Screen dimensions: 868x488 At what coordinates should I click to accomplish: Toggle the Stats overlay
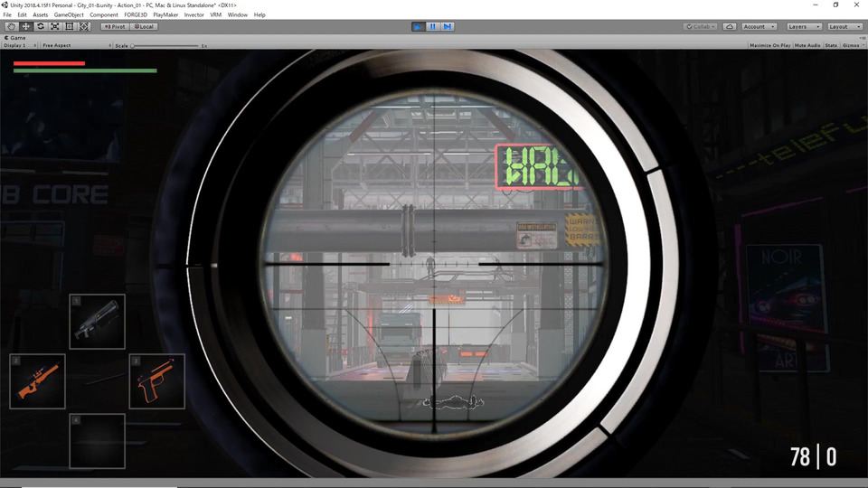click(831, 45)
